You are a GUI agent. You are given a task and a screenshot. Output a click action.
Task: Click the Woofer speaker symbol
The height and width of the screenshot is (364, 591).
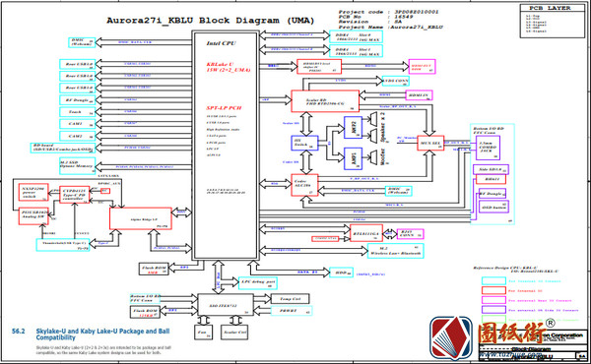[x=372, y=157]
